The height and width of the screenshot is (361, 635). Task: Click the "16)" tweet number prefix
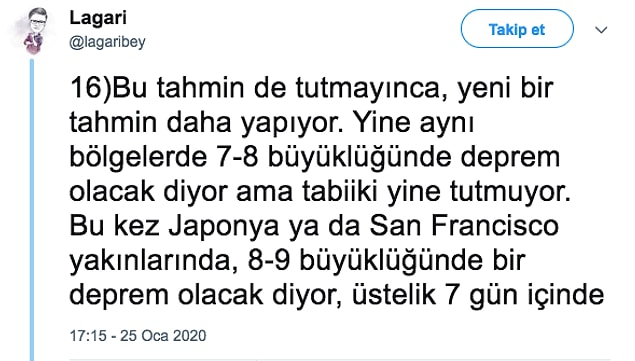point(90,88)
